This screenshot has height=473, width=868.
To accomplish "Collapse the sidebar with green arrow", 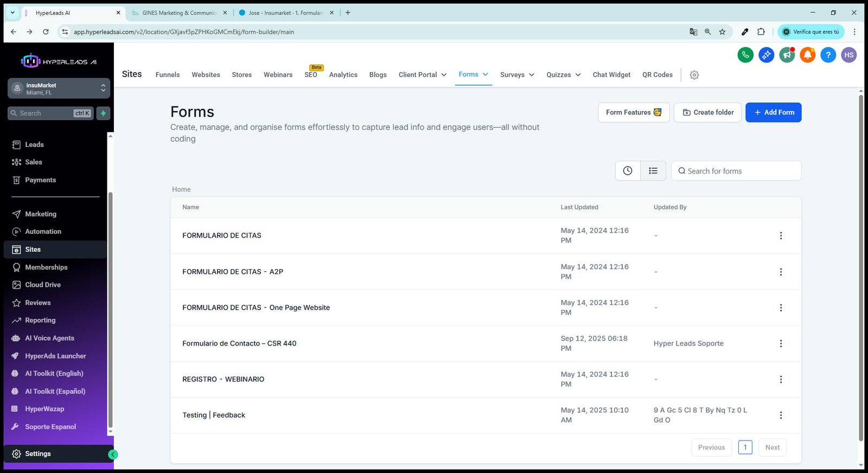I will point(113,455).
